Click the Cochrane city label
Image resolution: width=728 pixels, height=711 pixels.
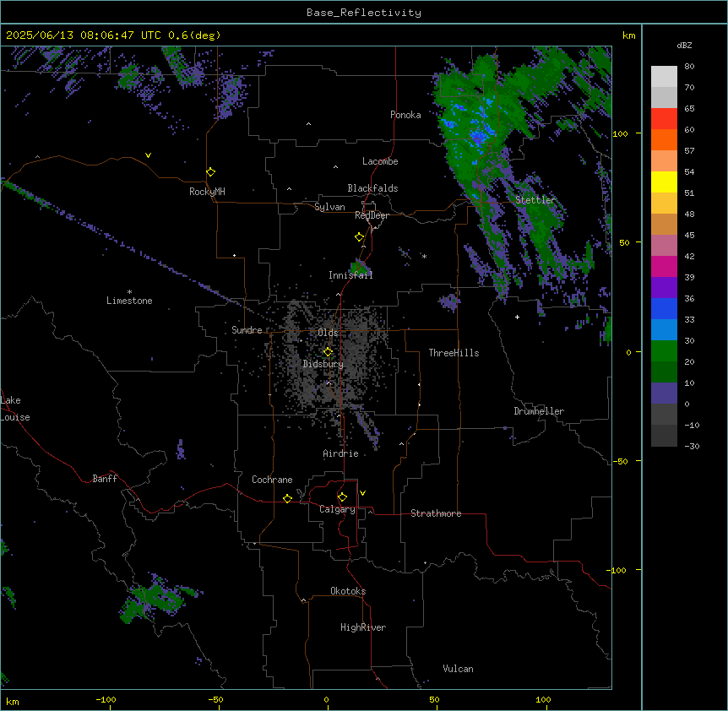coord(272,480)
